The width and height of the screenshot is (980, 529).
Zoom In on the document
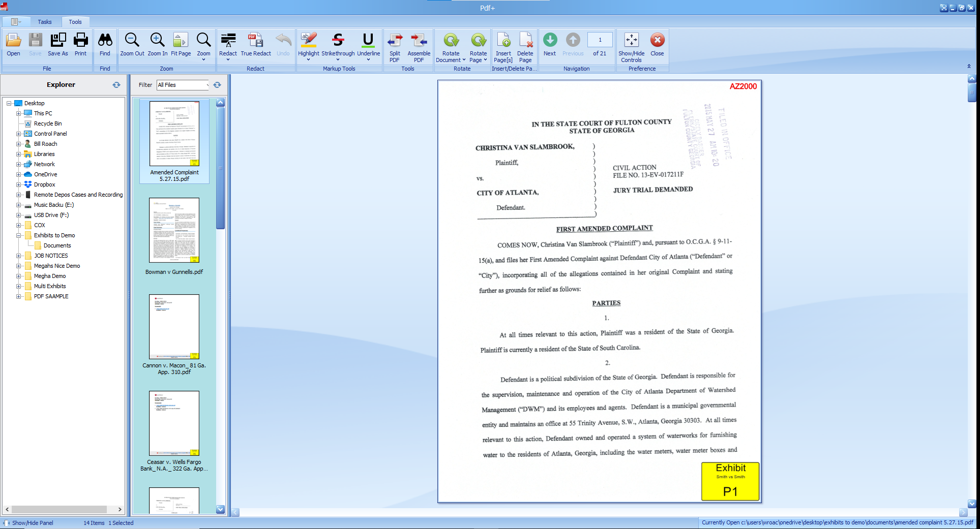(158, 44)
